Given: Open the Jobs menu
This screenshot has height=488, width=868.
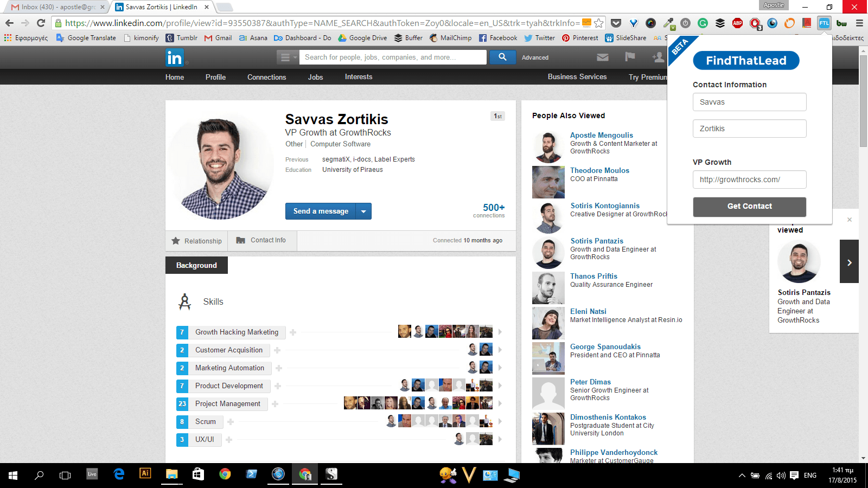Looking at the screenshot, I should (315, 77).
